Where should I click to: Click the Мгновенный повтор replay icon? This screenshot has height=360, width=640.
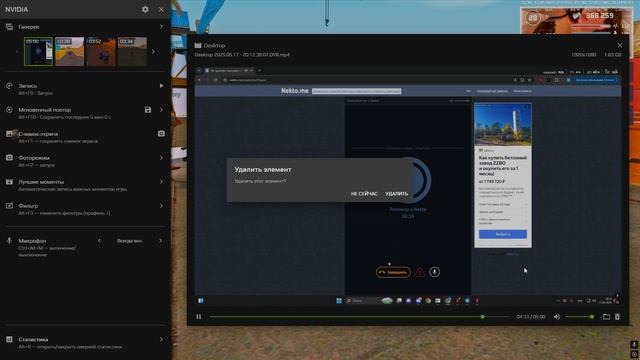click(9, 110)
